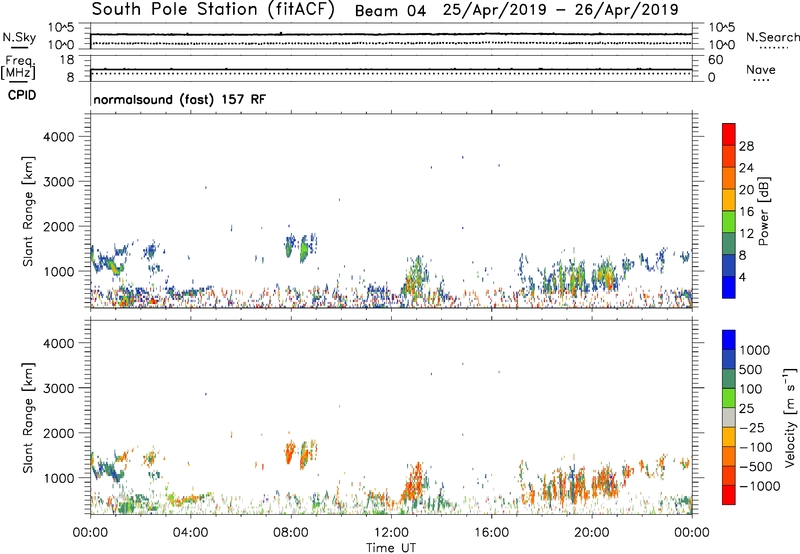Click the '20:00' time axis label
The height and width of the screenshot is (554, 800).
pos(592,533)
